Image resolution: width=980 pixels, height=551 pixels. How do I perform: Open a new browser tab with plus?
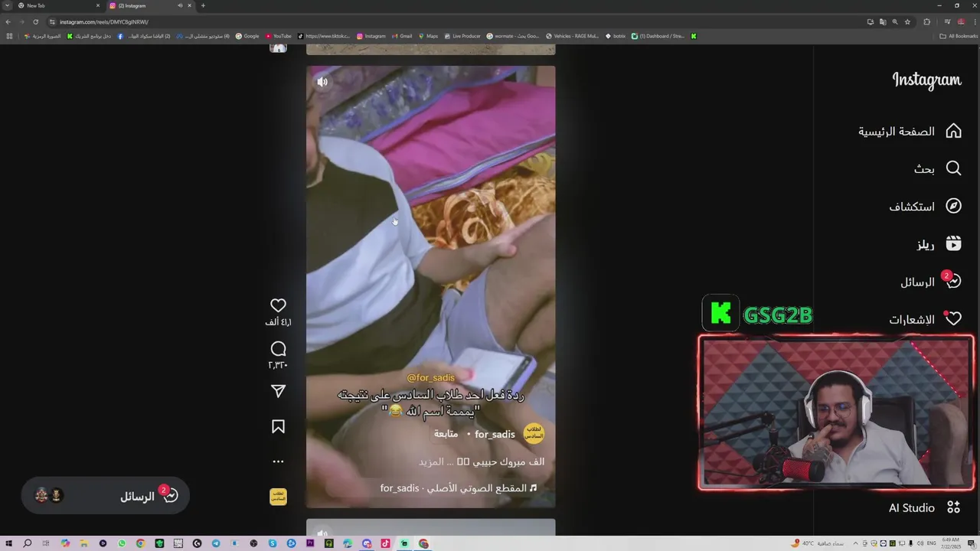coord(203,5)
